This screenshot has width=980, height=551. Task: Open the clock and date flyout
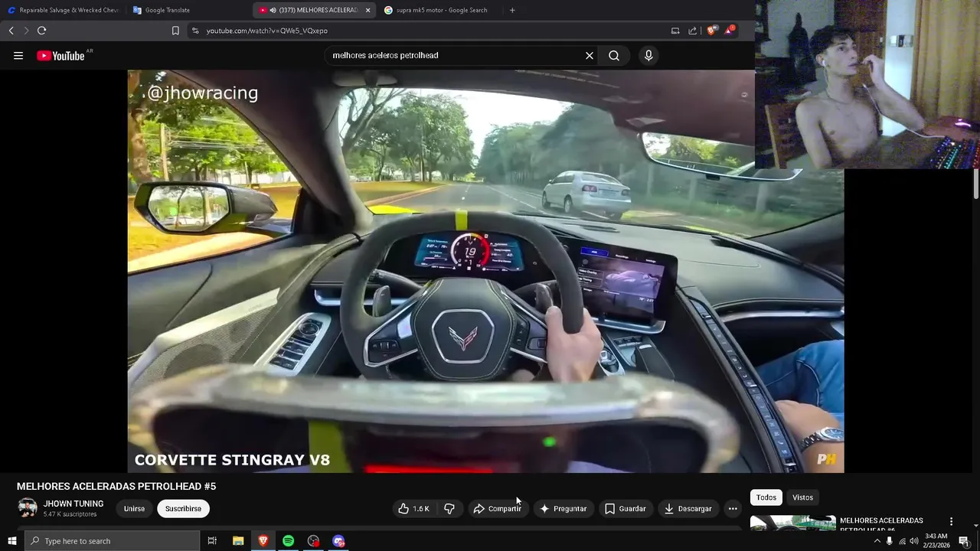tap(936, 541)
